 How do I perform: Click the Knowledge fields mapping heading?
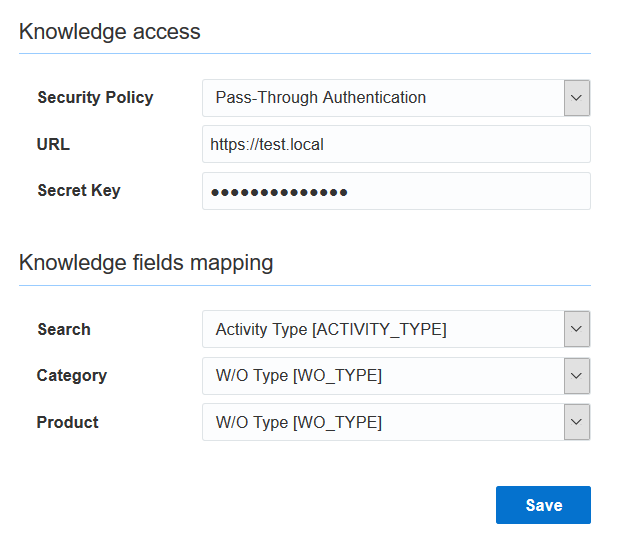coord(146,263)
